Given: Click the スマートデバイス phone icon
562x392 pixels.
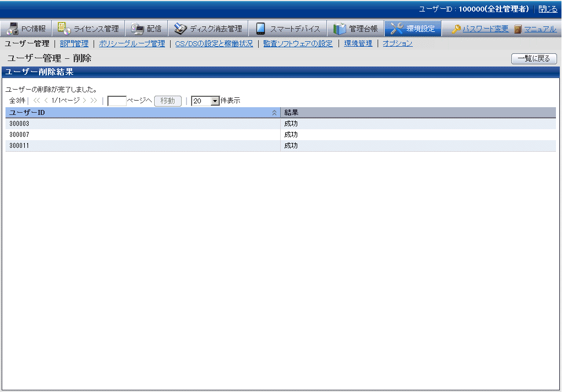Looking at the screenshot, I should pyautogui.click(x=260, y=29).
